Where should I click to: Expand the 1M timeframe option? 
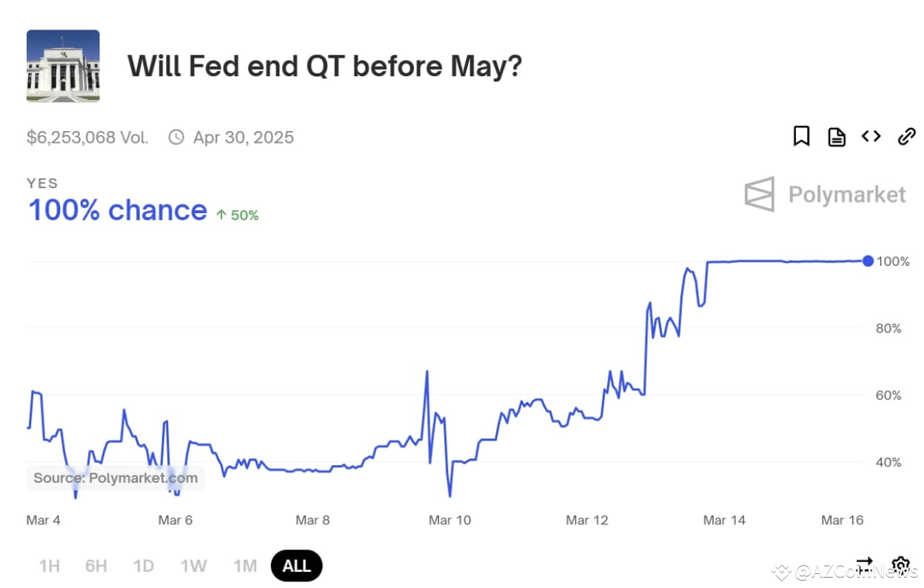point(244,565)
